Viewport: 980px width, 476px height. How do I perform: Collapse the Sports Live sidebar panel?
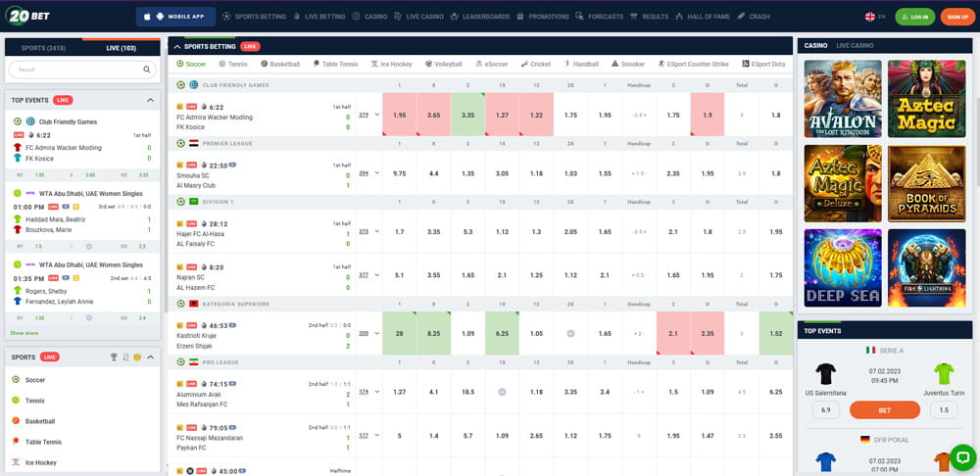(x=150, y=357)
